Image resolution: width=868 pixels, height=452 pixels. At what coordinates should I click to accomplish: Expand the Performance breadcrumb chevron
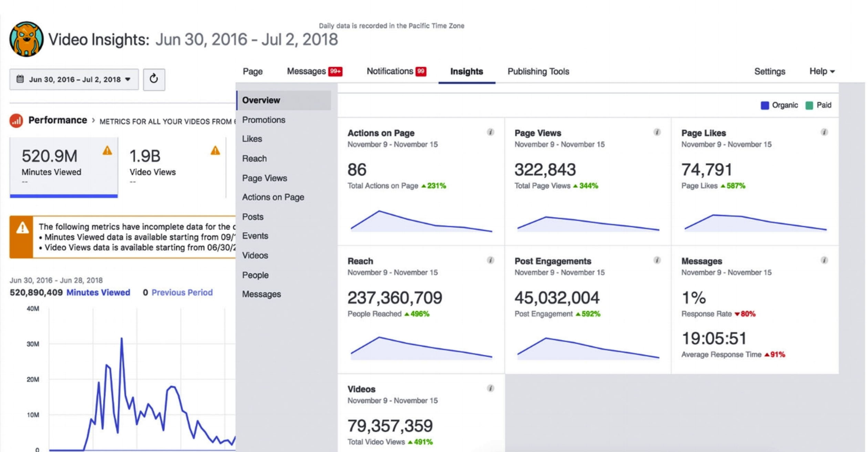93,120
